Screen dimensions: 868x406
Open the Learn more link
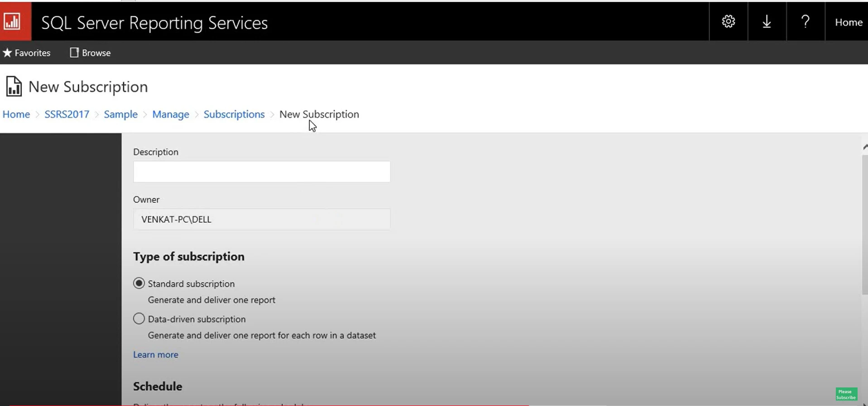155,354
